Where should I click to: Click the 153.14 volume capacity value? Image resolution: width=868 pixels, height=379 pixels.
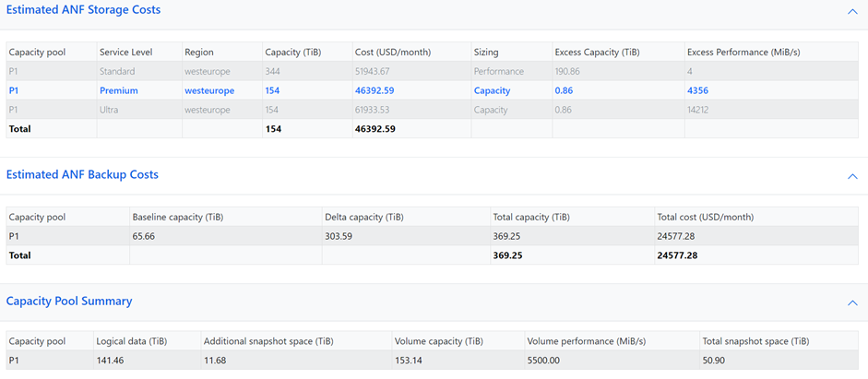coord(408,361)
